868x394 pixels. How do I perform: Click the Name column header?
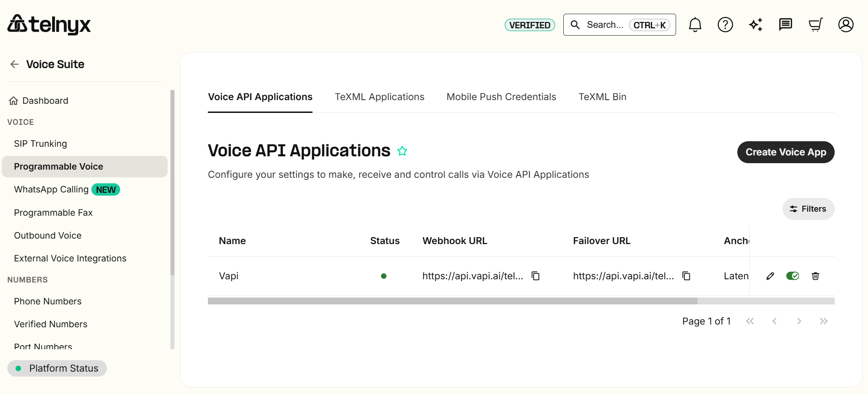(x=233, y=241)
